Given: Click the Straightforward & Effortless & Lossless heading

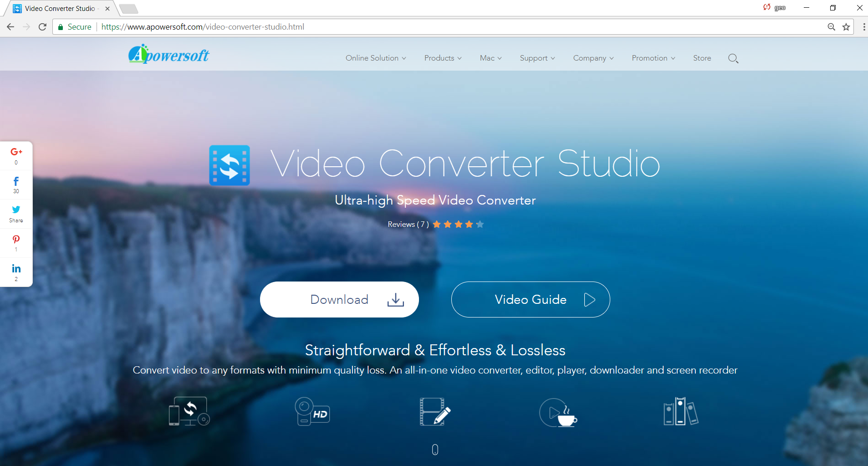Looking at the screenshot, I should pyautogui.click(x=435, y=350).
